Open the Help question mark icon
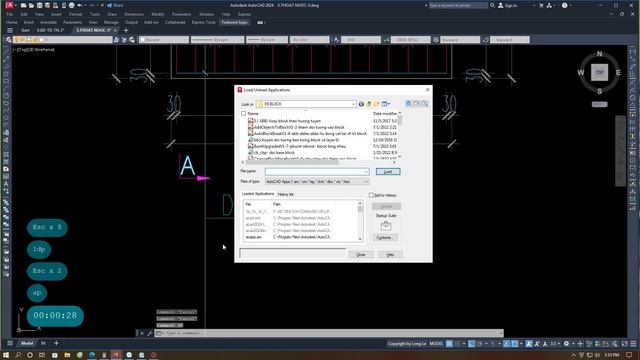Image resolution: width=640 pixels, height=360 pixels. [564, 5]
